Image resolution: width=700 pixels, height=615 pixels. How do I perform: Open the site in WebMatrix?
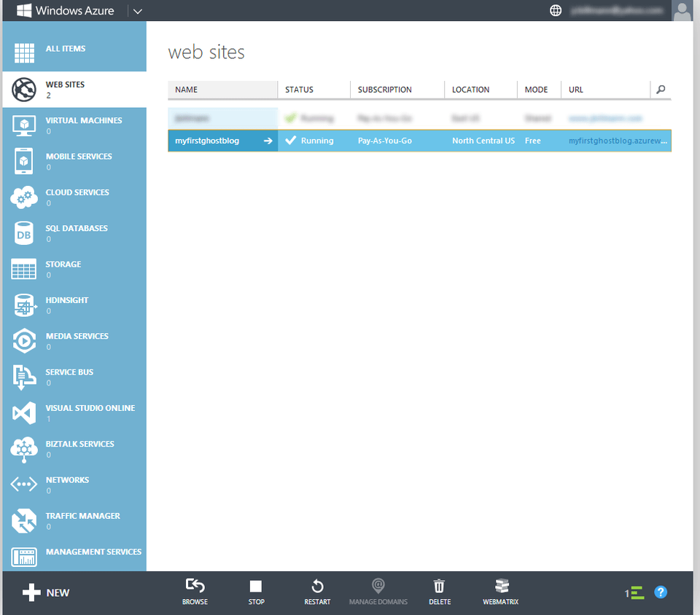[502, 586]
